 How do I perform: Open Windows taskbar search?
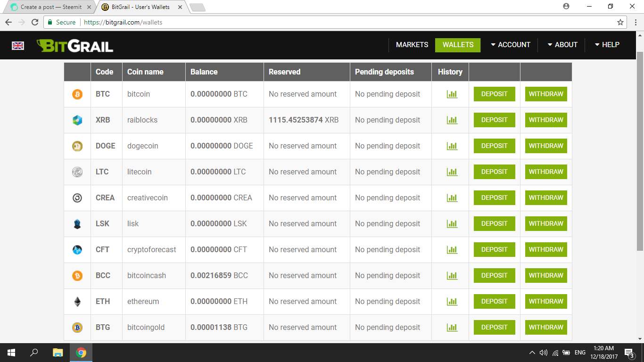[x=34, y=353]
